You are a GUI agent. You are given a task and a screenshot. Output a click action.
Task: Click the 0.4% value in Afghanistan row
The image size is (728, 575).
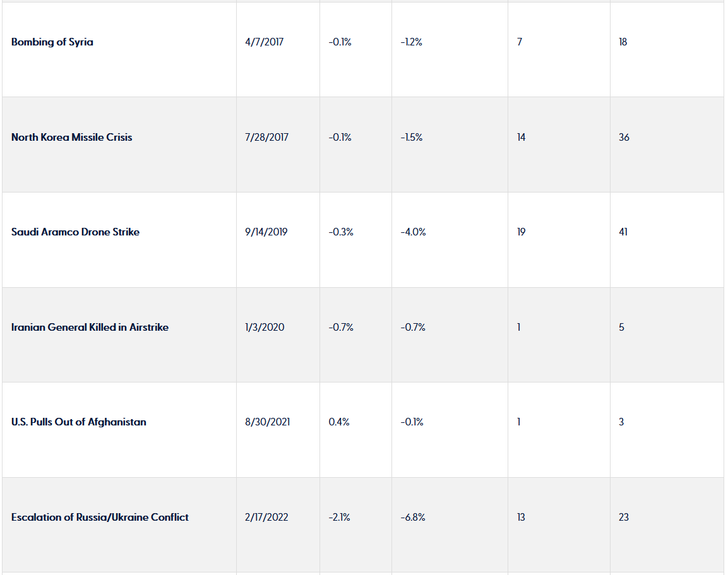339,422
